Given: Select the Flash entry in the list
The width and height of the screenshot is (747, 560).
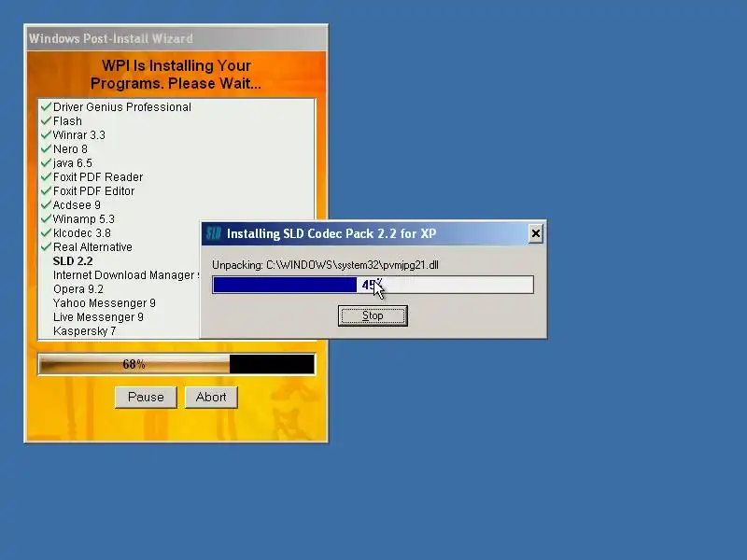Looking at the screenshot, I should (x=67, y=121).
